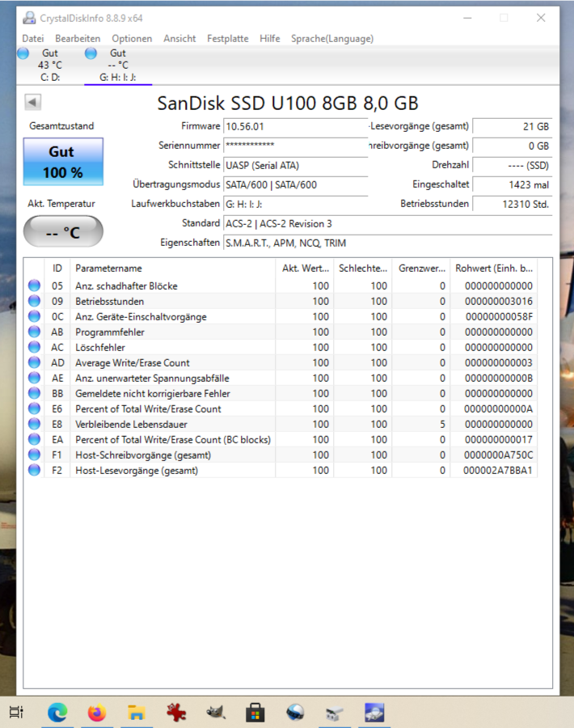
Task: Click status orb of disk C: D:
Action: click(23, 53)
